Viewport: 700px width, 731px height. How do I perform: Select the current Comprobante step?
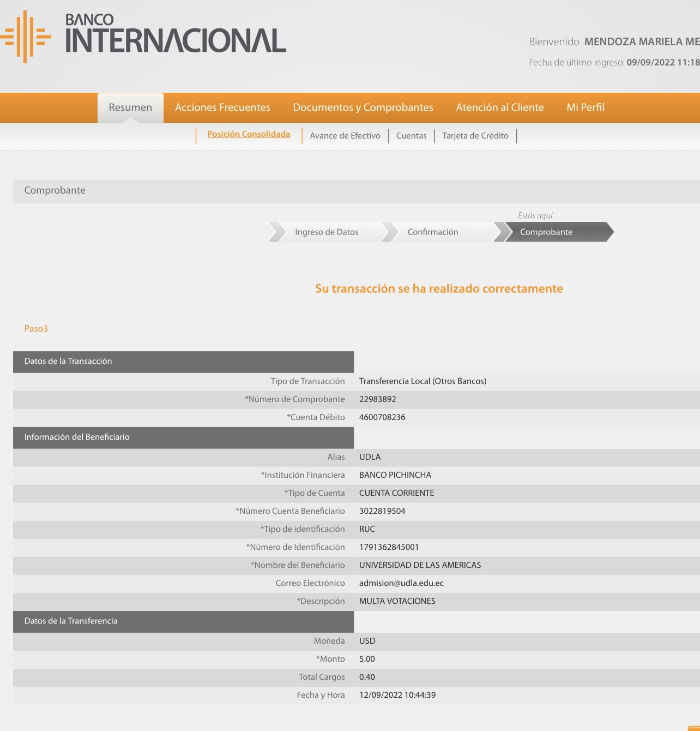546,232
